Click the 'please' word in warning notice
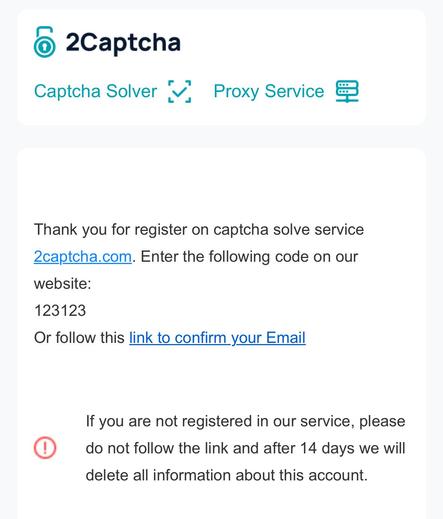This screenshot has width=443, height=519. pyautogui.click(x=382, y=422)
